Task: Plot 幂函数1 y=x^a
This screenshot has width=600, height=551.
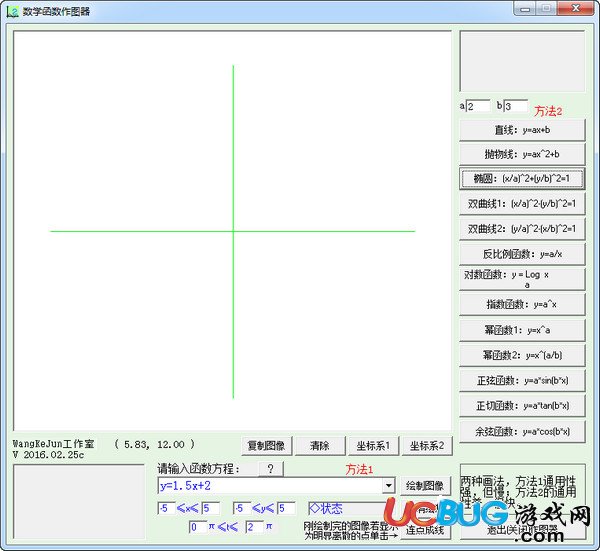Action: [x=522, y=330]
